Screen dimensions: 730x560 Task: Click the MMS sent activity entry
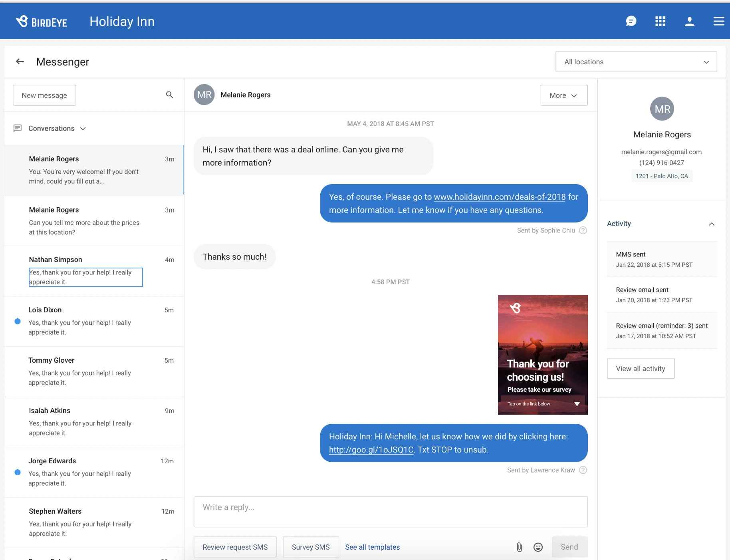click(x=662, y=259)
